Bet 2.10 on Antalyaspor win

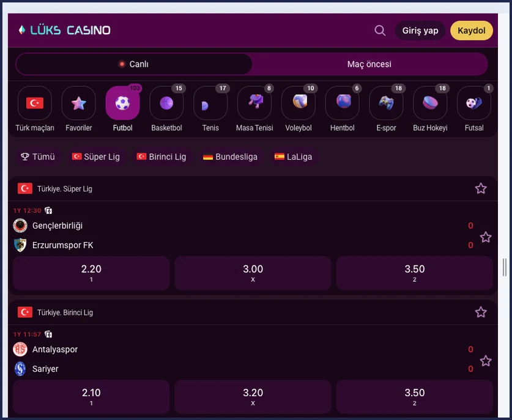pos(91,397)
